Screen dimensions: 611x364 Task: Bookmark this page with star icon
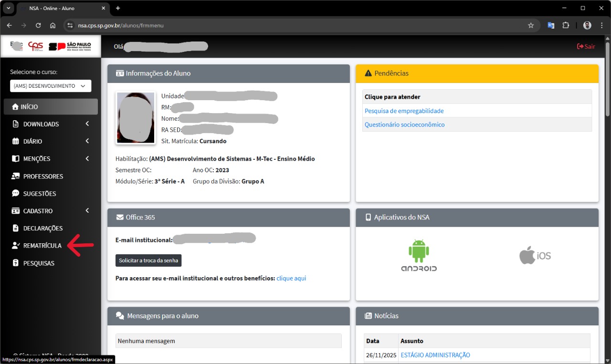click(x=530, y=25)
